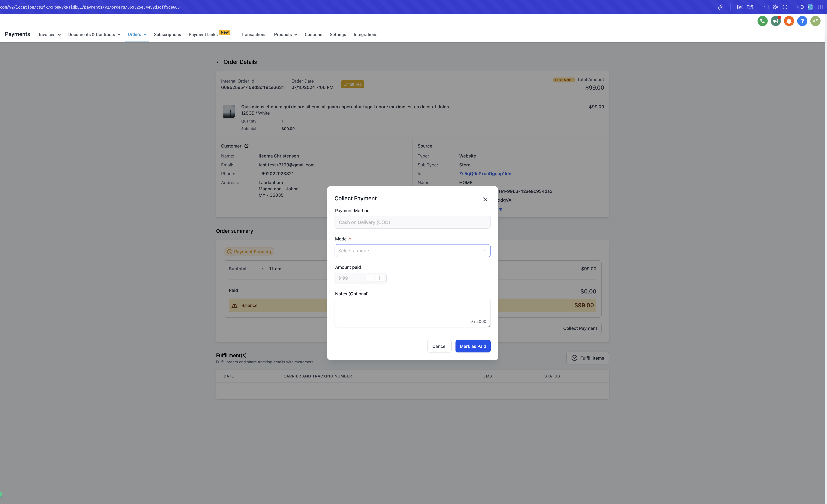The height and width of the screenshot is (504, 827).
Task: Click Cancel in the Collect Payment dialog
Action: coord(439,346)
